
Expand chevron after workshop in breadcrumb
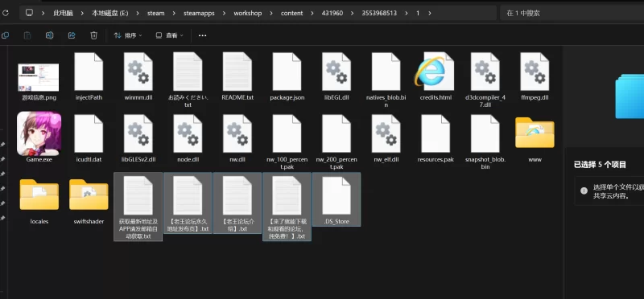[x=271, y=13]
